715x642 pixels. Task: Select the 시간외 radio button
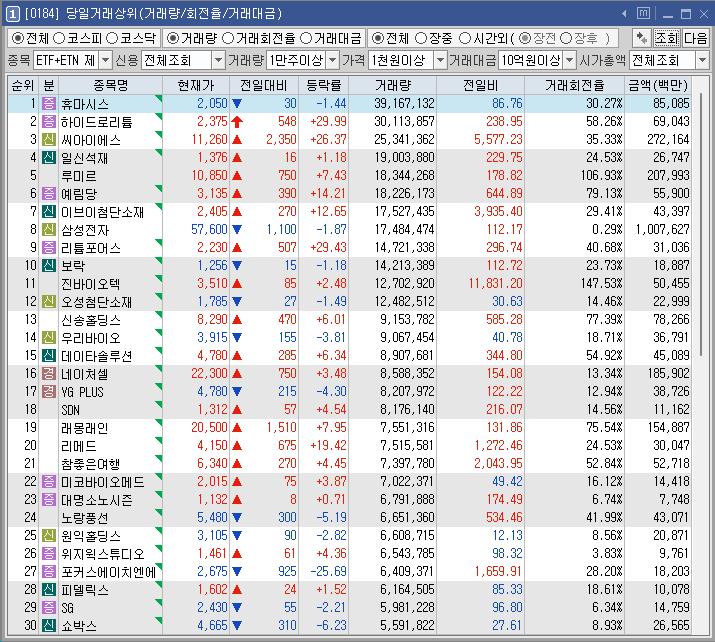point(465,38)
